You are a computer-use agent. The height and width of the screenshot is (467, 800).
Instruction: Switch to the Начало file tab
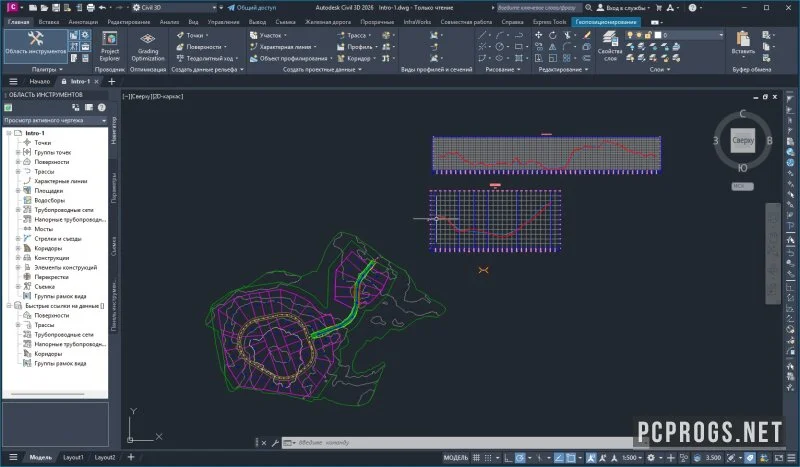pos(39,82)
